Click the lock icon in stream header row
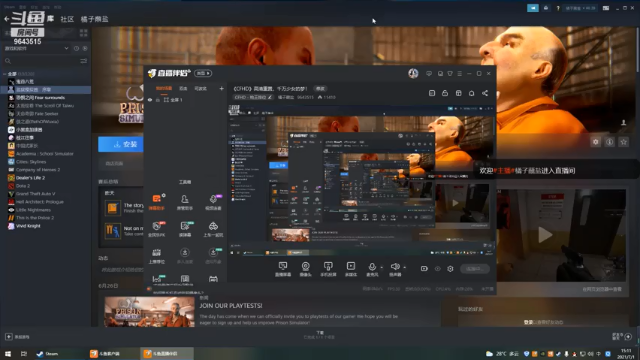The image size is (640, 360). [x=445, y=93]
